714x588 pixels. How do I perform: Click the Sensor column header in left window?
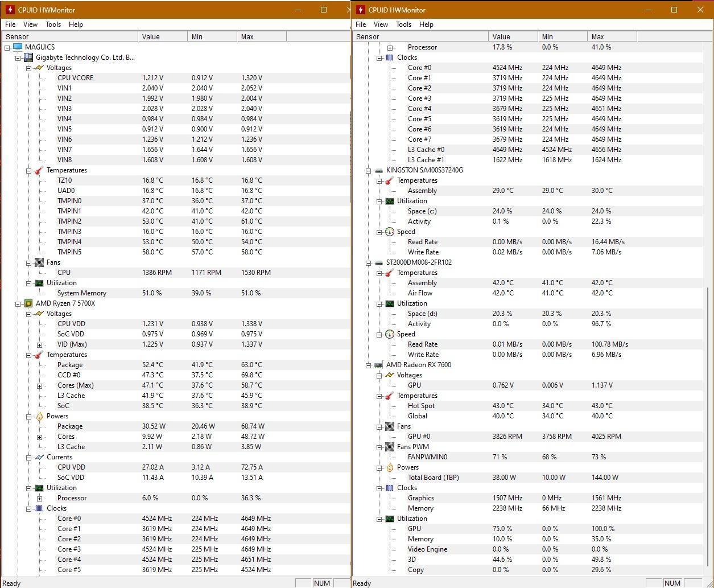point(70,36)
